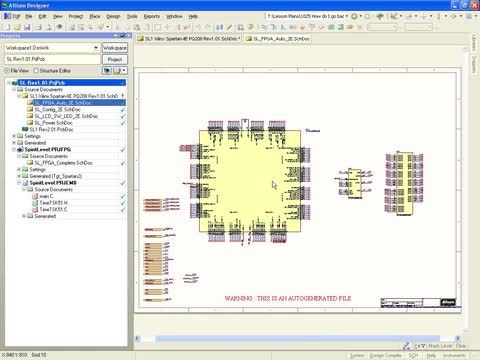Open the panel options dropdown beside compile icon
Viewport: 480px width, 360px height.
(120, 70)
